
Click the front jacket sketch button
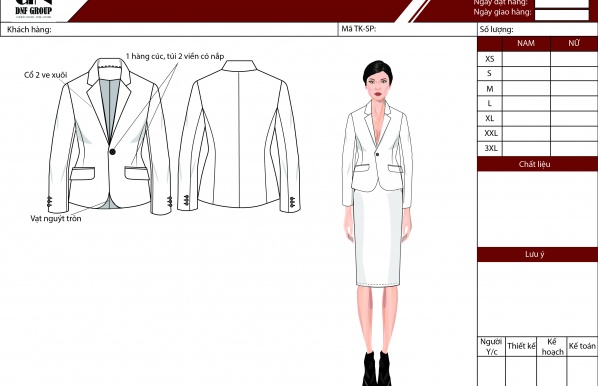point(113,152)
